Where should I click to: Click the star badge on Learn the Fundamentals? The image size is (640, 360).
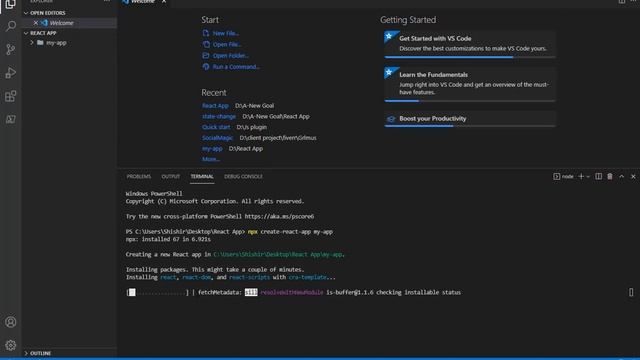click(x=389, y=72)
